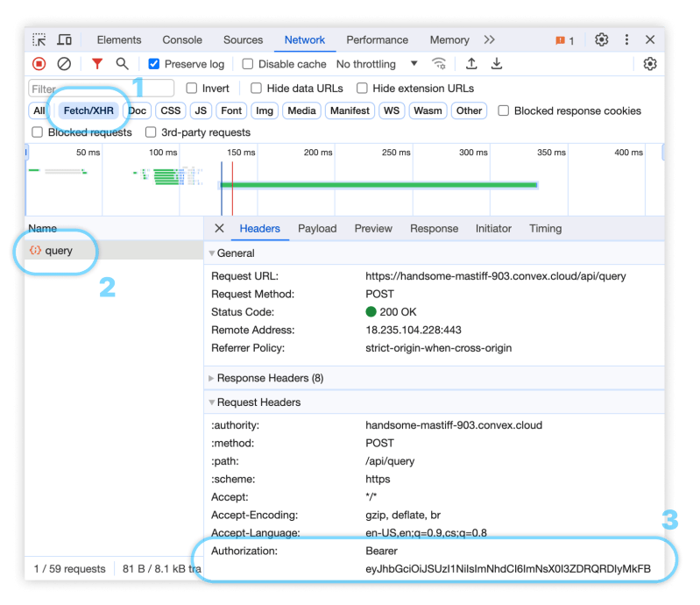Select the Network tab
The image size is (700, 605).
coord(305,39)
